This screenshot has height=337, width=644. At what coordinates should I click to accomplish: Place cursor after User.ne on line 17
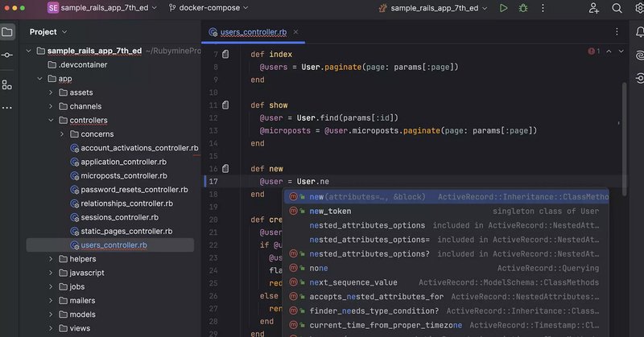point(329,182)
